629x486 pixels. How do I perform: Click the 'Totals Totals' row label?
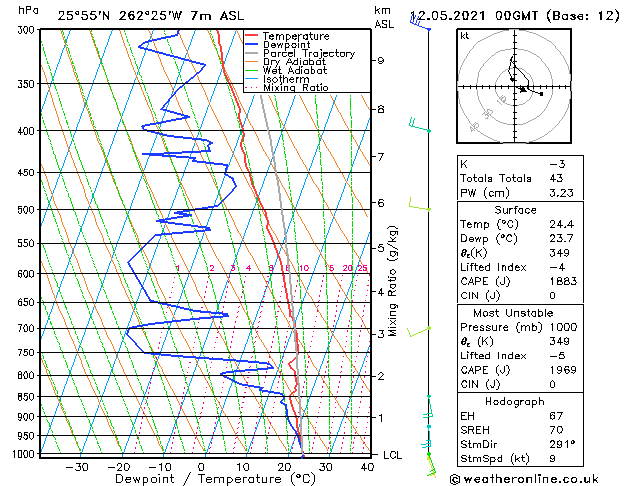tap(496, 178)
